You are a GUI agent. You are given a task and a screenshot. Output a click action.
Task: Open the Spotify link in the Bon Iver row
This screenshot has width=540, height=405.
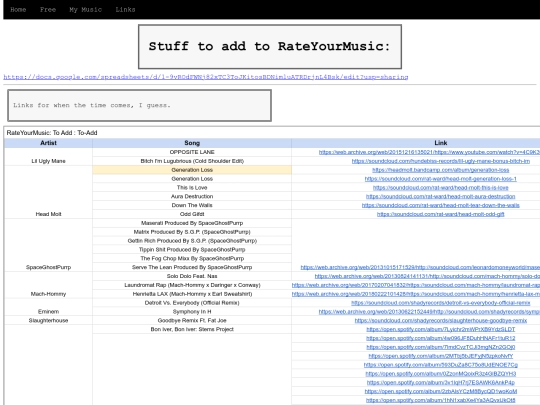pos(440,330)
